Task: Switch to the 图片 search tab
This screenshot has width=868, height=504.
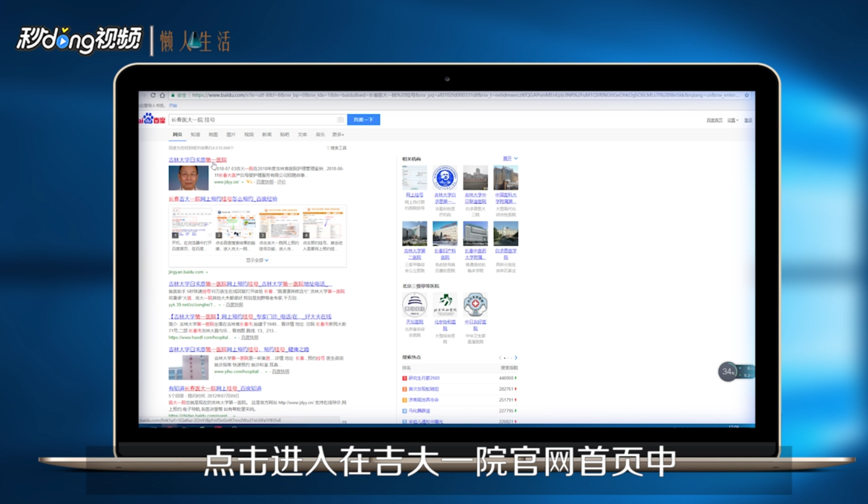Action: click(231, 135)
